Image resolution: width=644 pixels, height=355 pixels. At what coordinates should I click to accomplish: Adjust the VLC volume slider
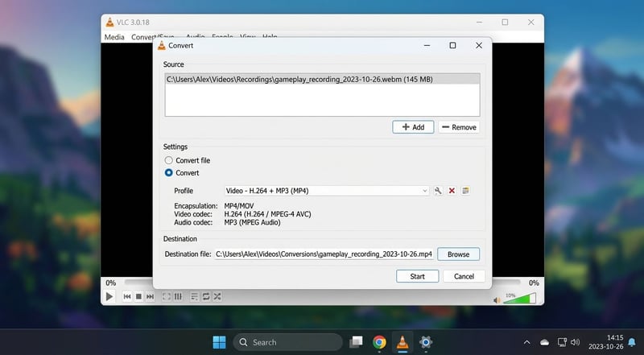519,299
